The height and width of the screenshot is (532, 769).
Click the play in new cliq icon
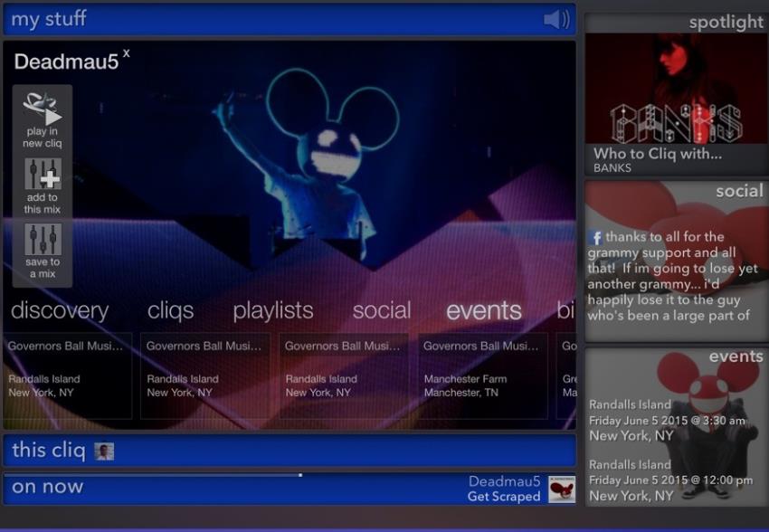(x=43, y=108)
